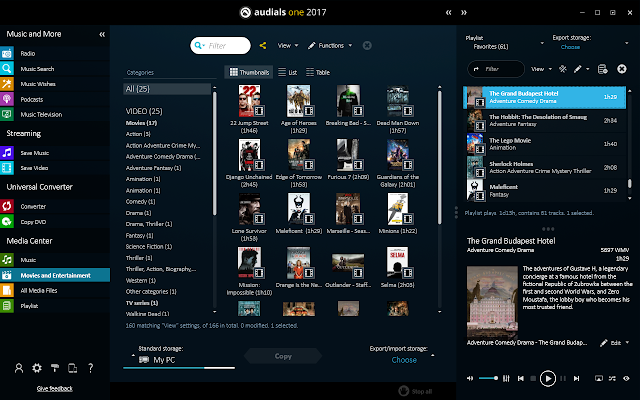Open the Save Music streaming icon
This screenshot has height=400, width=640.
point(7,153)
